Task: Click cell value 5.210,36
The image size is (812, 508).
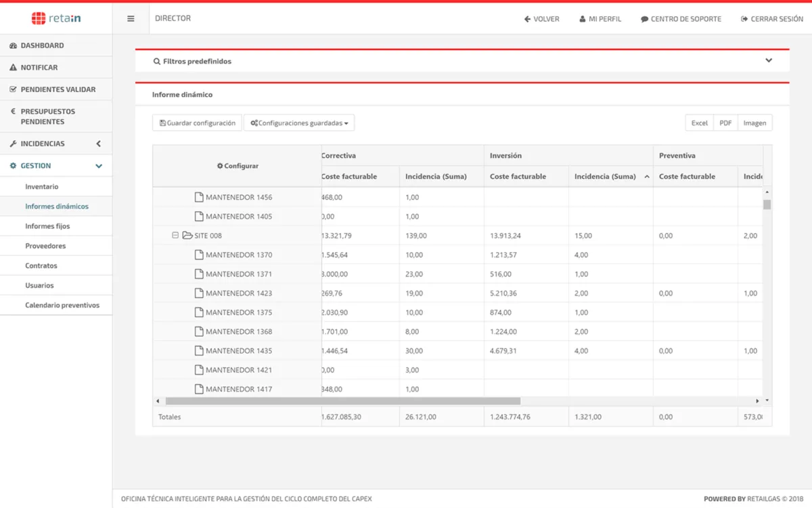Action: (x=503, y=293)
